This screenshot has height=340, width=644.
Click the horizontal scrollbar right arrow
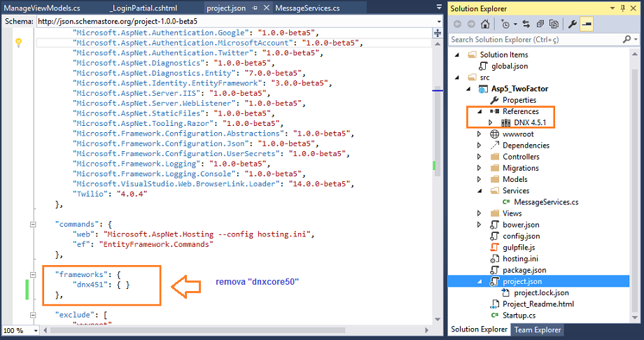(x=427, y=330)
